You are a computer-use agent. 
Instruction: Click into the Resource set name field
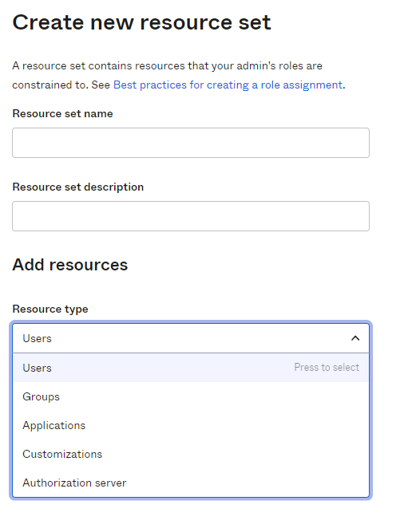pyautogui.click(x=191, y=143)
